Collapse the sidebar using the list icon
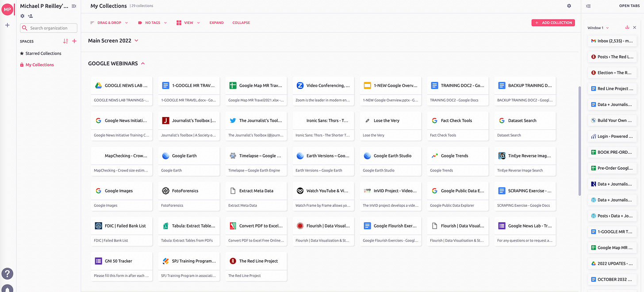Viewport: 644px width, 292px height. (73, 6)
